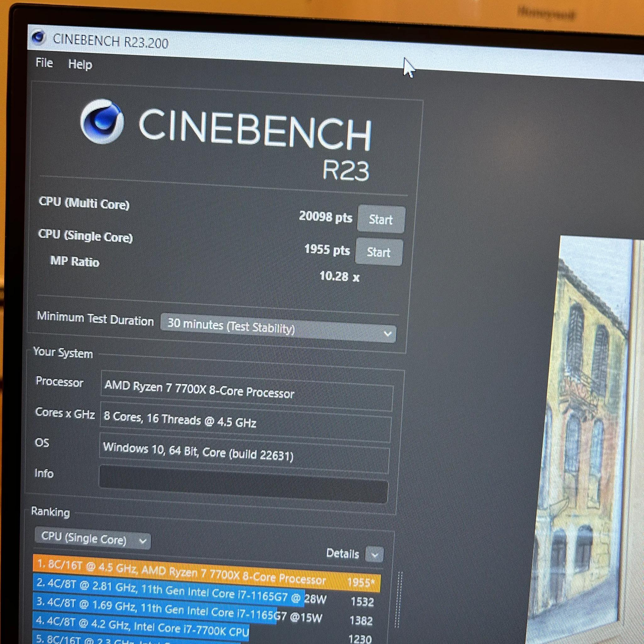Select ranking row AMD Ryzen 7 7700X

207,574
